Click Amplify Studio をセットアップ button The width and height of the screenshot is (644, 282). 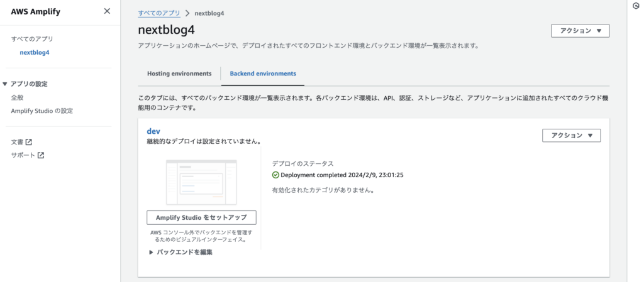[x=201, y=218]
